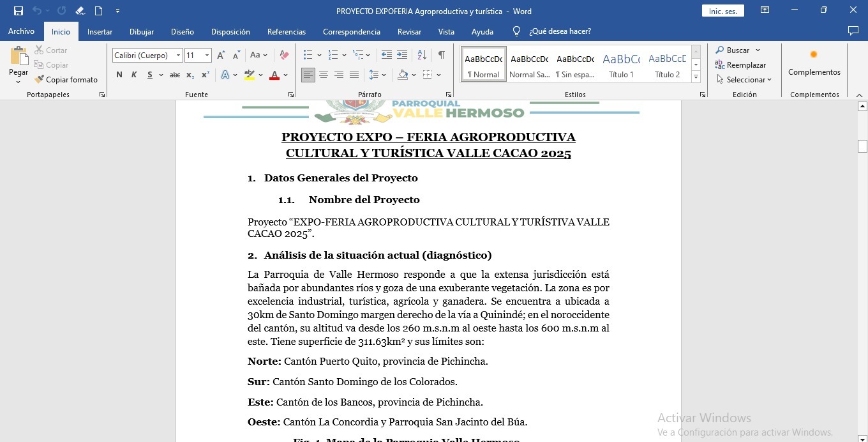Screen dimensions: 868x442
Task: Clear all formatting with the eraser icon
Action: click(285, 56)
